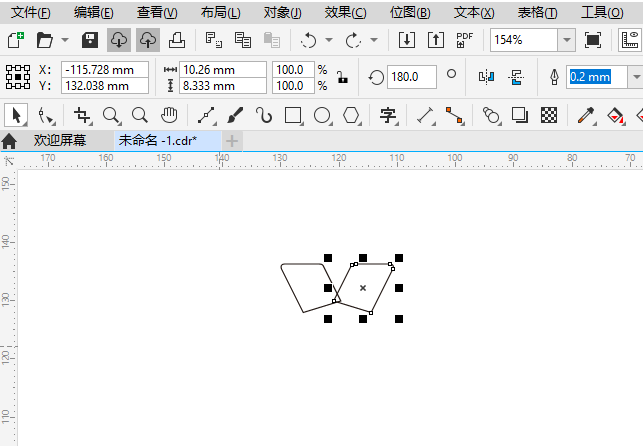
Task: Click the cloud upload icon
Action: [x=148, y=40]
